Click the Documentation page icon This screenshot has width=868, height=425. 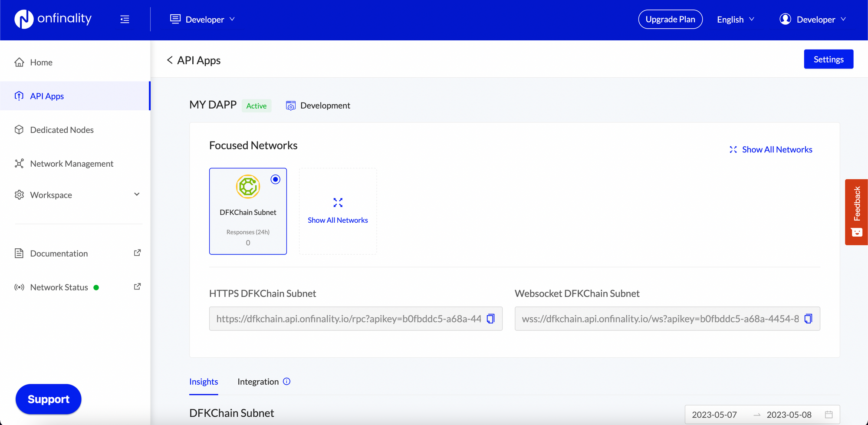click(x=19, y=253)
